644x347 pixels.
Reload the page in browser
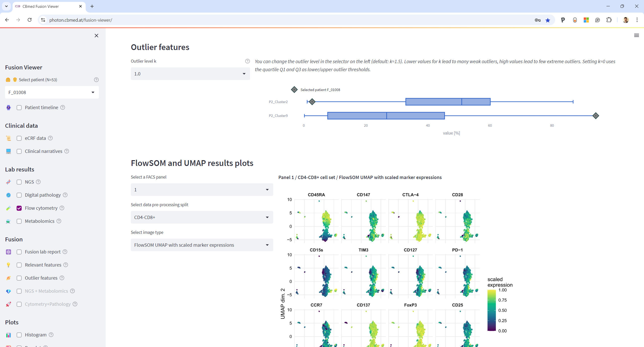point(30,20)
